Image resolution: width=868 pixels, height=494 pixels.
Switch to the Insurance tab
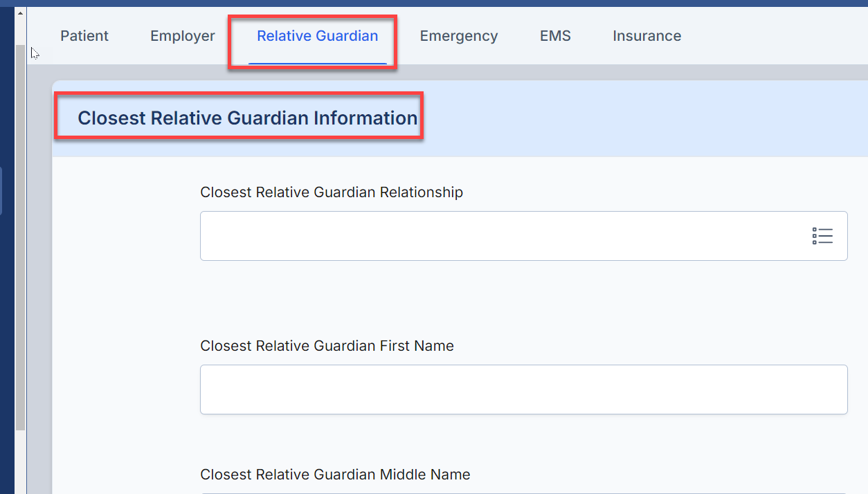[x=647, y=36]
